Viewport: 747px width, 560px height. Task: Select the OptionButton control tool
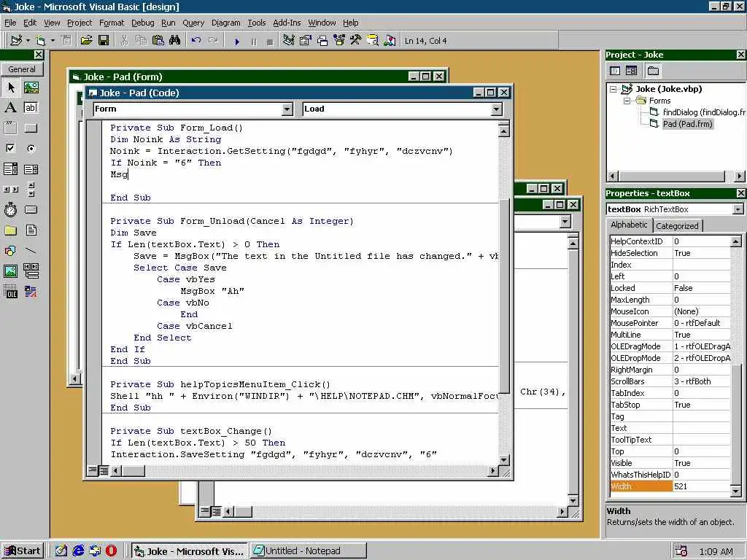[x=31, y=149]
